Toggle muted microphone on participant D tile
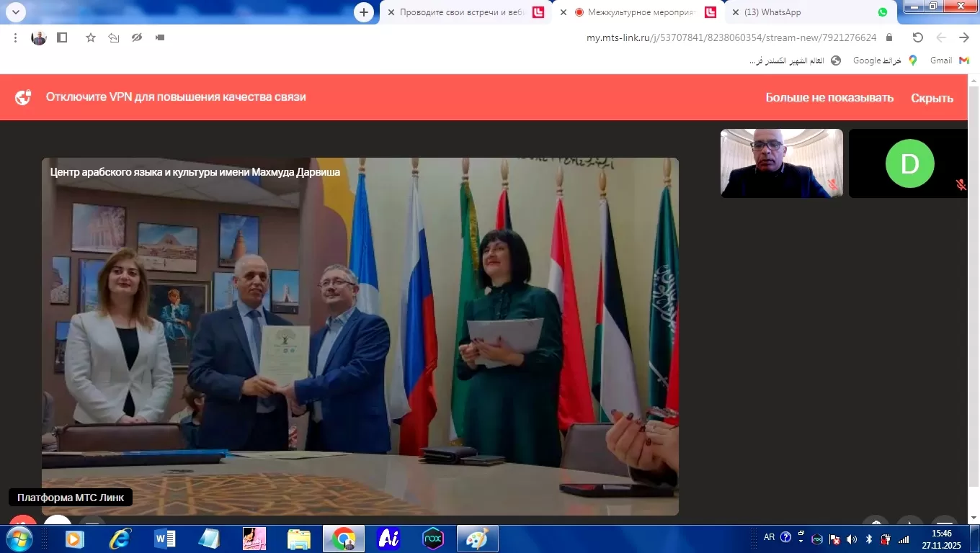 point(961,185)
